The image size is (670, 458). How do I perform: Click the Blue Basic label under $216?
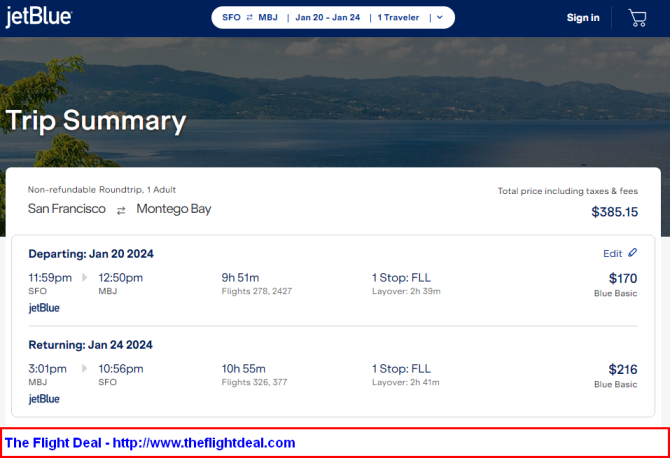615,384
